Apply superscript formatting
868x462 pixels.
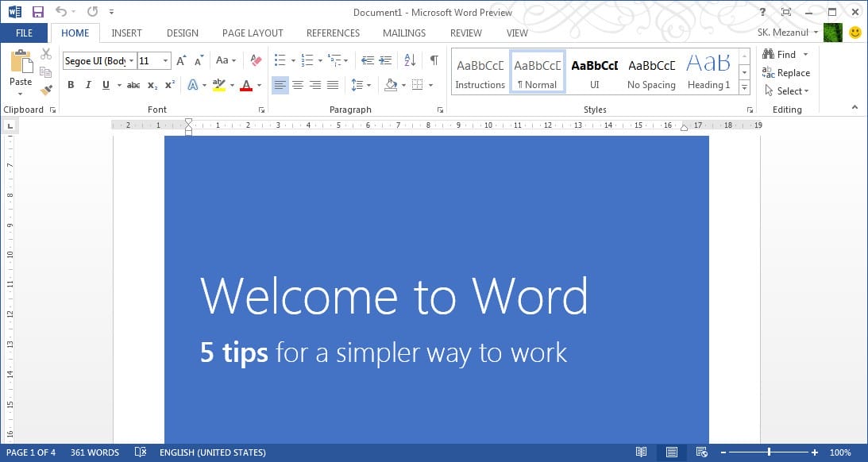[170, 85]
